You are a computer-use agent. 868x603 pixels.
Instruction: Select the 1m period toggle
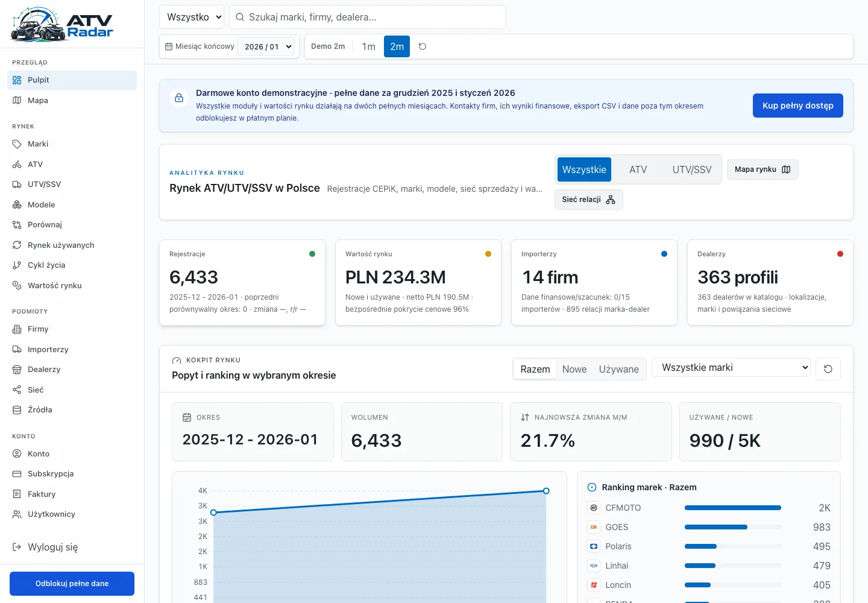[369, 46]
